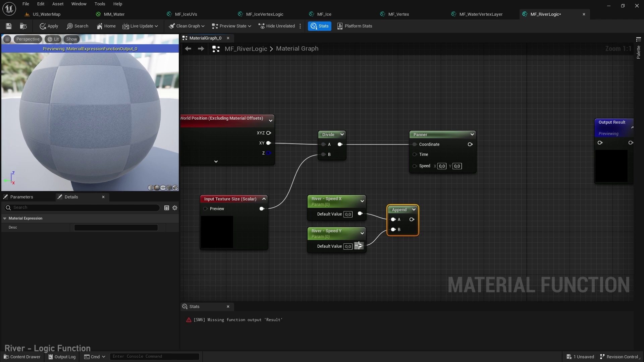Viewport: 644px width, 362px height.
Task: Open the Tools menu
Action: tap(100, 4)
